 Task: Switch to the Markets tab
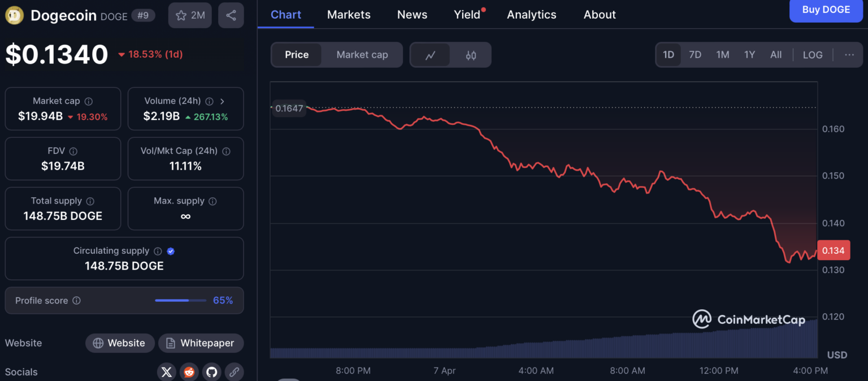pyautogui.click(x=349, y=15)
